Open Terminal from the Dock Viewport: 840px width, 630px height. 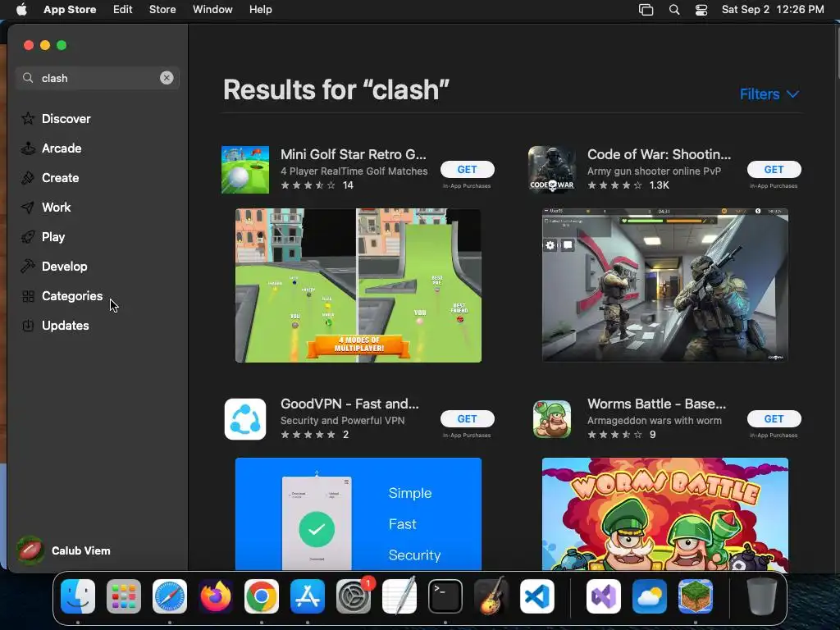click(x=445, y=596)
